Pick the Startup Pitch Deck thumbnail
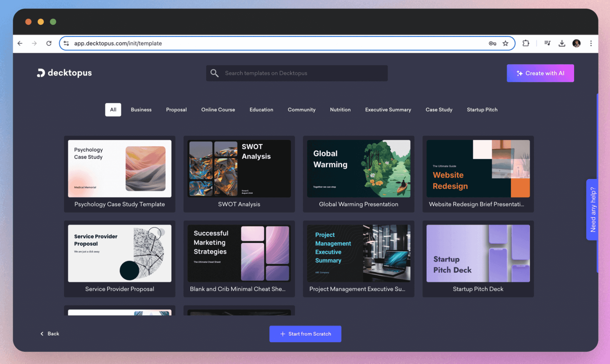The image size is (610, 364). (x=478, y=253)
